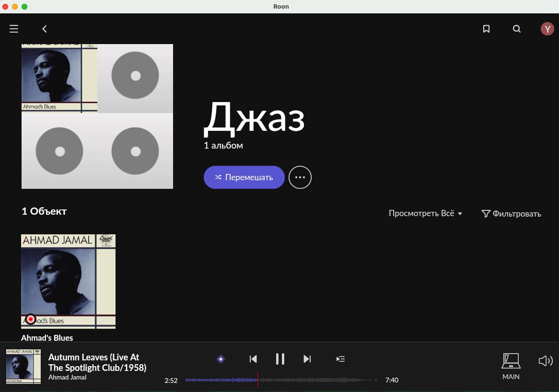
Task: Skip to the next track
Action: [x=307, y=359]
